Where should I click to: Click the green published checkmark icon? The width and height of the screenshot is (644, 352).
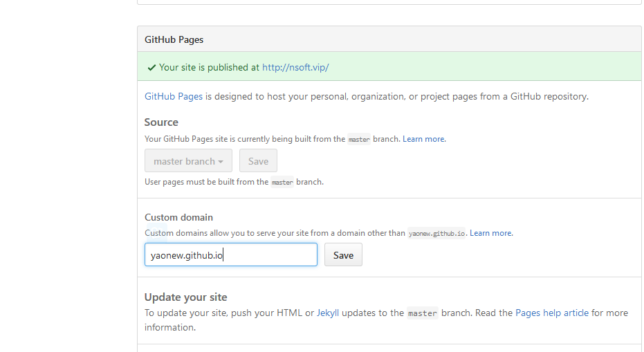pos(151,68)
